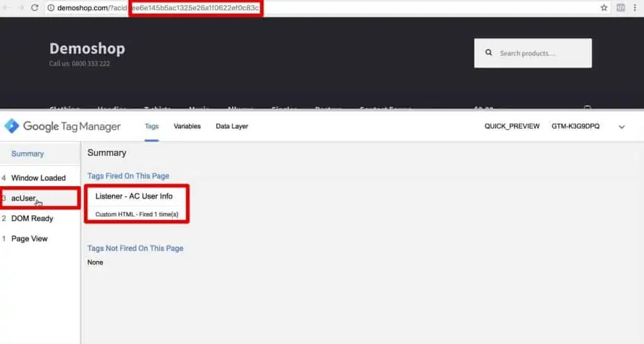Screen dimensions: 644x344
Task: Click the QUICK_PREVIEW label
Action: [x=512, y=126]
